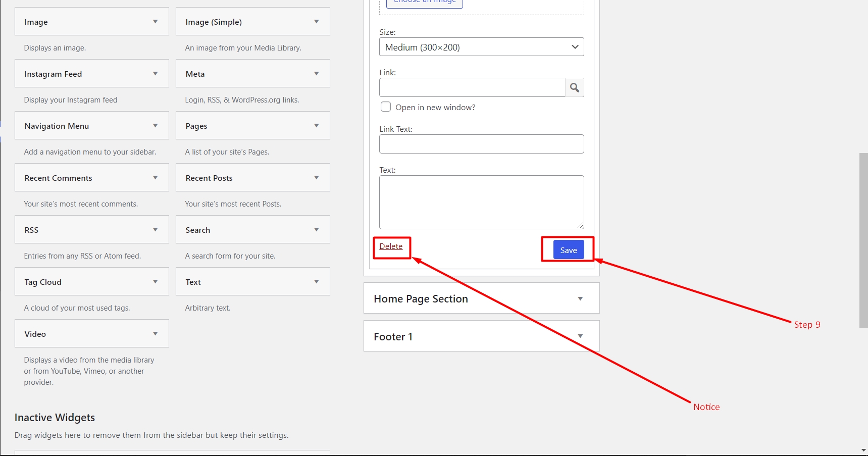This screenshot has width=868, height=456.
Task: Delete this widget via Delete link
Action: tap(391, 246)
